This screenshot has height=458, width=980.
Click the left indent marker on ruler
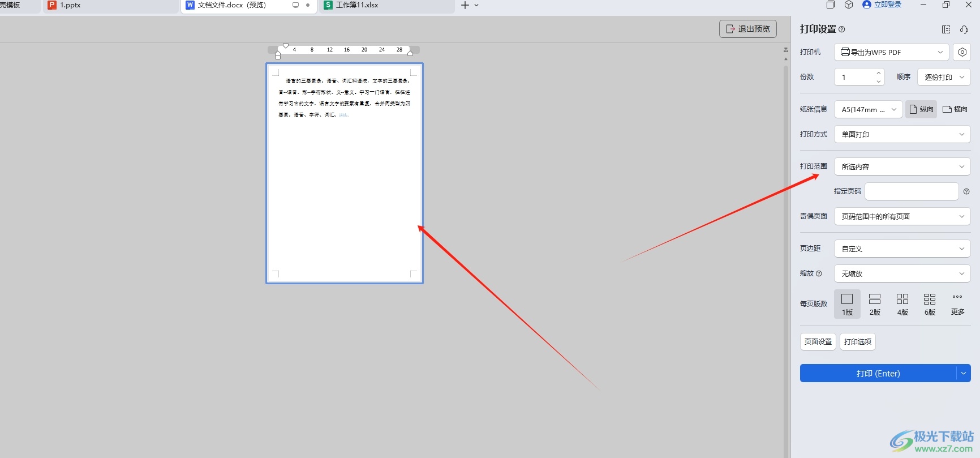point(278,54)
